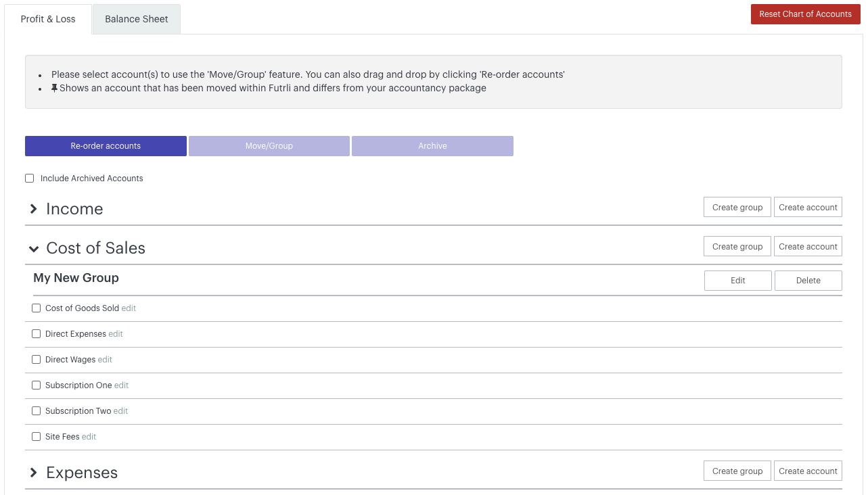Click the Cost of Goods Sold account name
Viewport: 868px width, 495px height.
coord(82,308)
